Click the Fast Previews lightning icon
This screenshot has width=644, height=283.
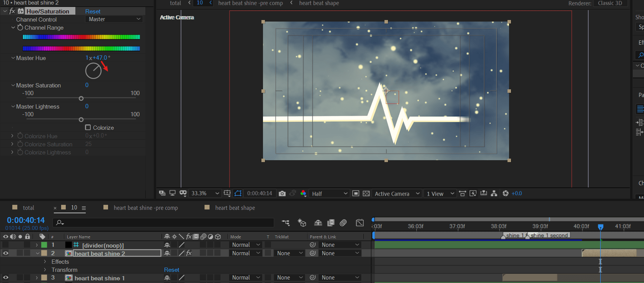pos(473,193)
